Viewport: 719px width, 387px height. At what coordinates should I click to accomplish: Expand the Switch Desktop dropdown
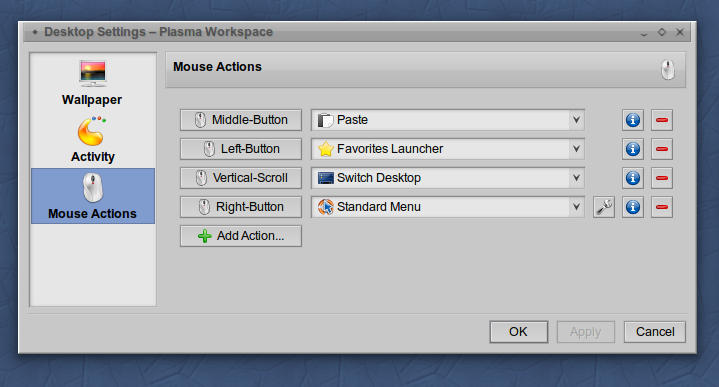click(448, 178)
